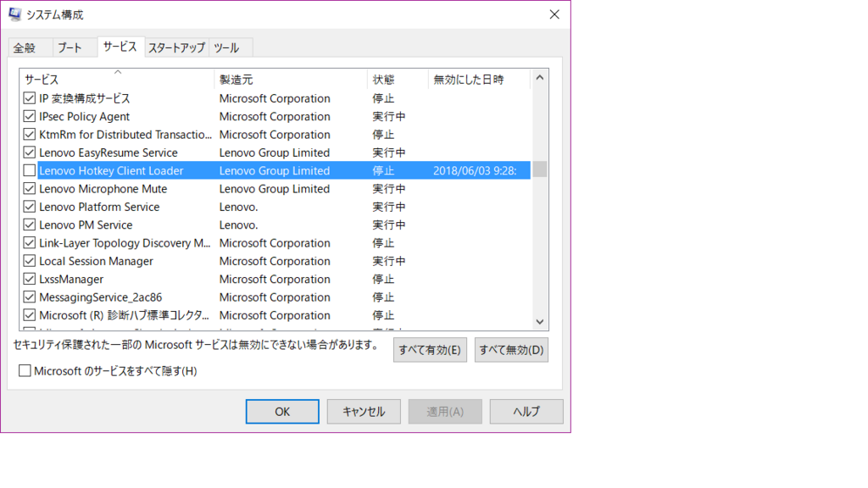Click the Lenovo EasyResume Service name
This screenshot has width=868, height=488.
108,152
